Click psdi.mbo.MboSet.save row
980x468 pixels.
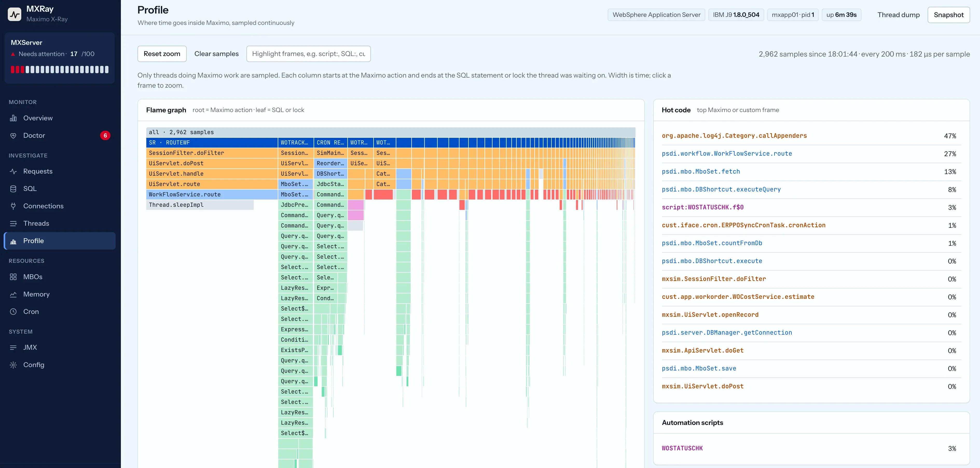(x=811, y=368)
